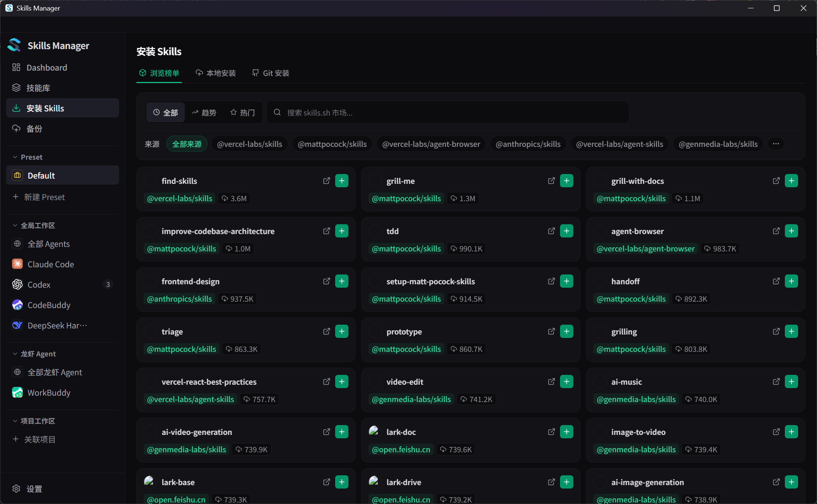
Task: Add the handoff skill with the plus icon
Action: pos(791,281)
